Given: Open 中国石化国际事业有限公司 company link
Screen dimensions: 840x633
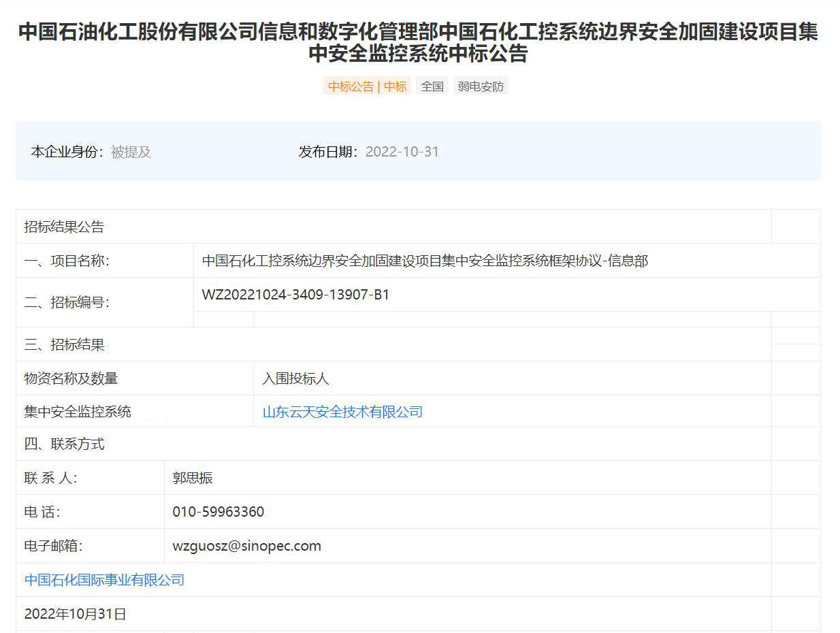Looking at the screenshot, I should tap(104, 580).
